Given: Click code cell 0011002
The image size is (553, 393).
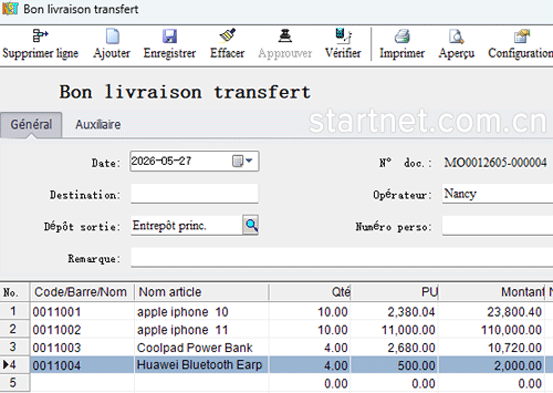Looking at the screenshot, I should tap(82, 330).
